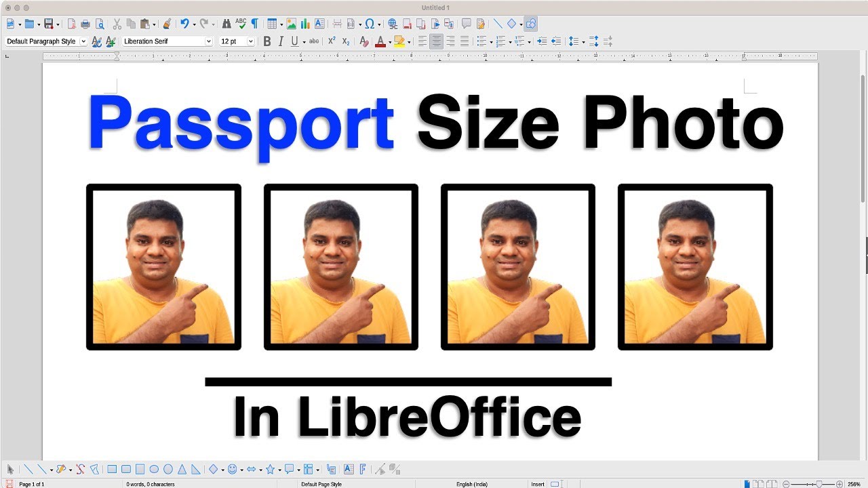This screenshot has height=488, width=868.
Task: Apply Superscript formatting
Action: pyautogui.click(x=332, y=41)
